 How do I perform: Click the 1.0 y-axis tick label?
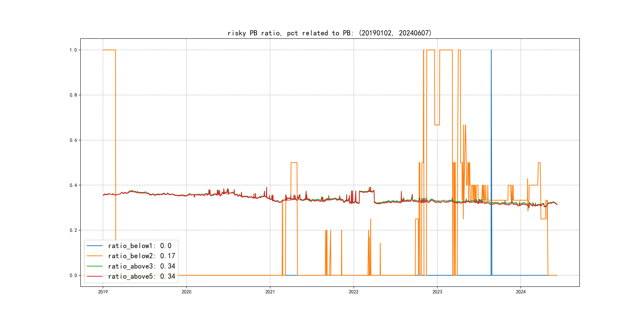point(73,50)
